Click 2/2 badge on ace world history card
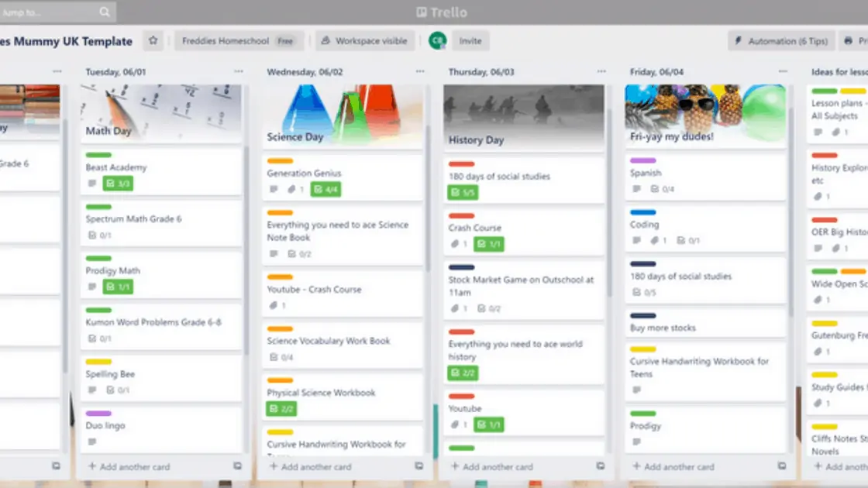Image resolution: width=868 pixels, height=488 pixels. coord(463,373)
